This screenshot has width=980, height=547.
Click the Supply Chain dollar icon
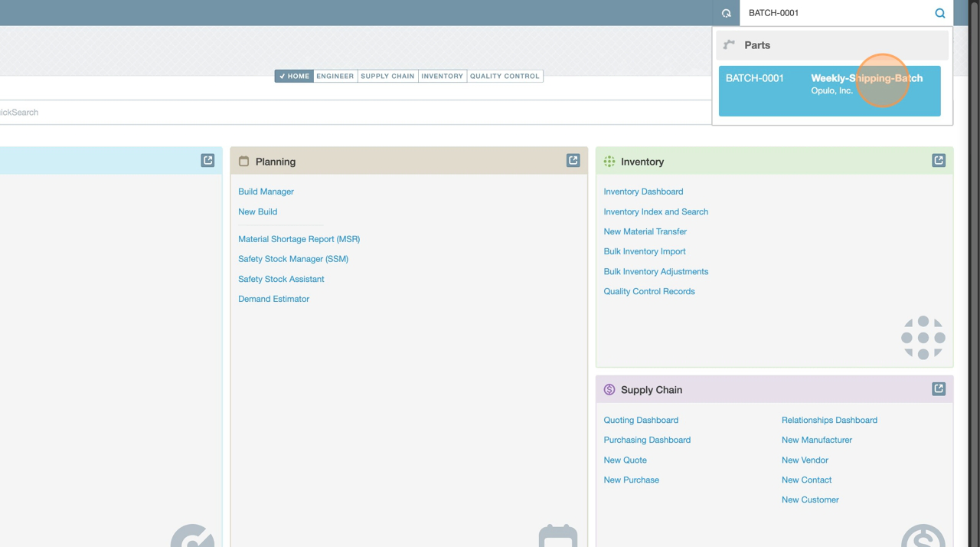coord(609,390)
